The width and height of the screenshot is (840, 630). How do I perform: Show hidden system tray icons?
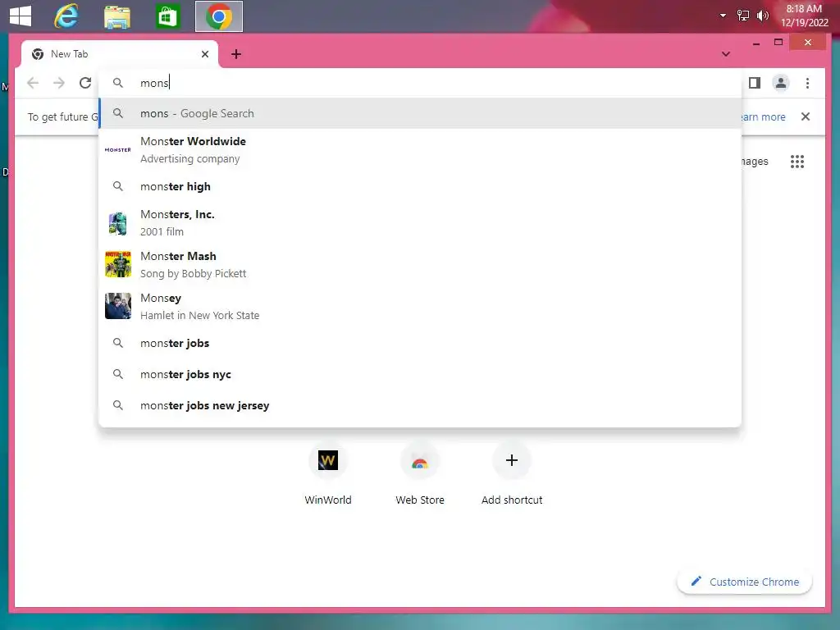(x=723, y=16)
